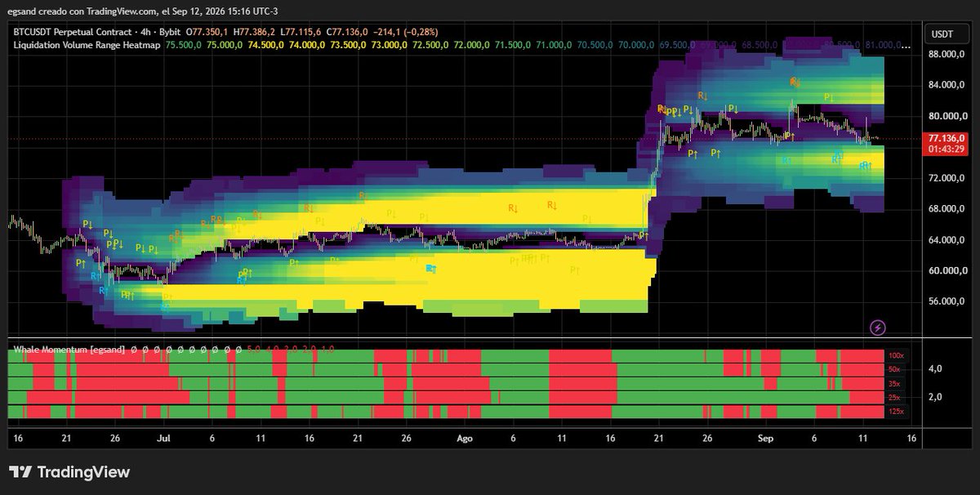The image size is (980, 495).
Task: Click the L77.115,6 low price value
Action: click(x=302, y=31)
